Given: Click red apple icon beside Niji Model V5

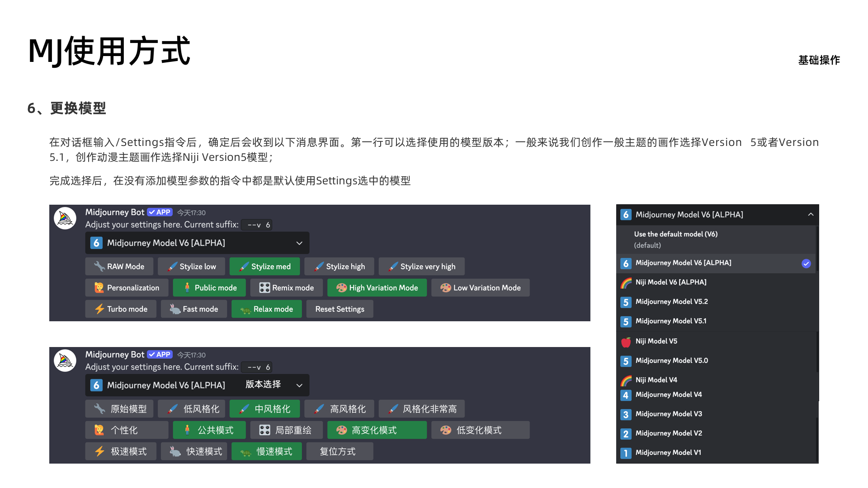Looking at the screenshot, I should (626, 342).
